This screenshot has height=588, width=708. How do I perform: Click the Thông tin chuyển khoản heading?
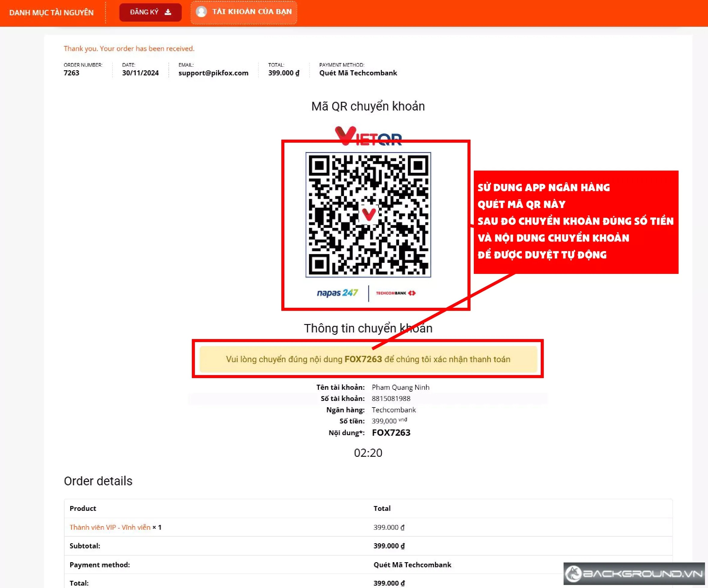click(x=368, y=328)
